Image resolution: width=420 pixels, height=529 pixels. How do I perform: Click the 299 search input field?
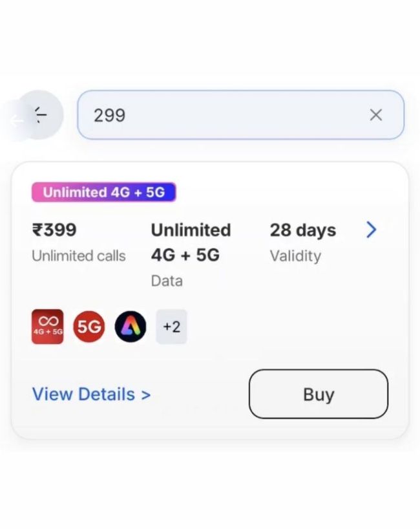coord(240,114)
